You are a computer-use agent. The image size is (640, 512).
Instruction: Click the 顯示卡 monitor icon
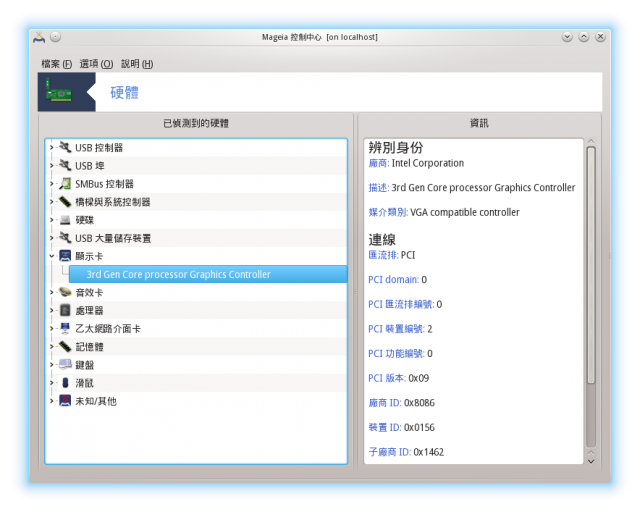65,256
